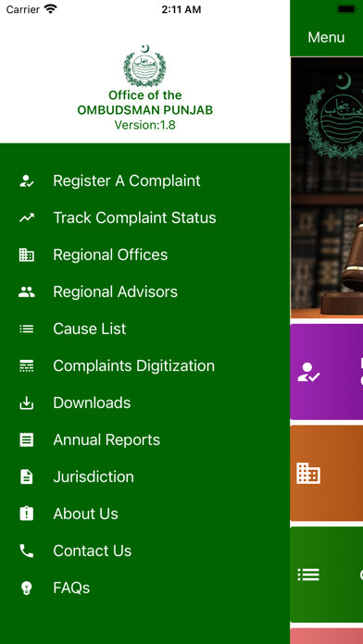
Task: Tap the Office of the heading text
Action: click(144, 95)
